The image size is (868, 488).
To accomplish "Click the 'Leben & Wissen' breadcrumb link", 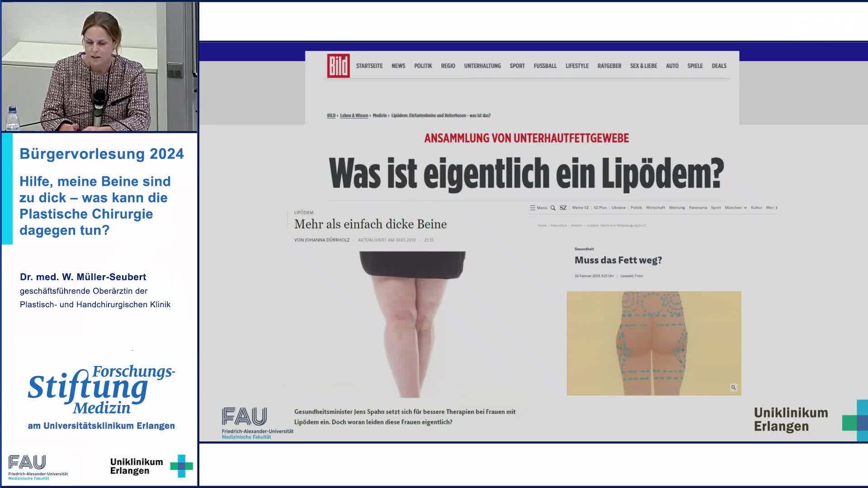I will (x=354, y=115).
